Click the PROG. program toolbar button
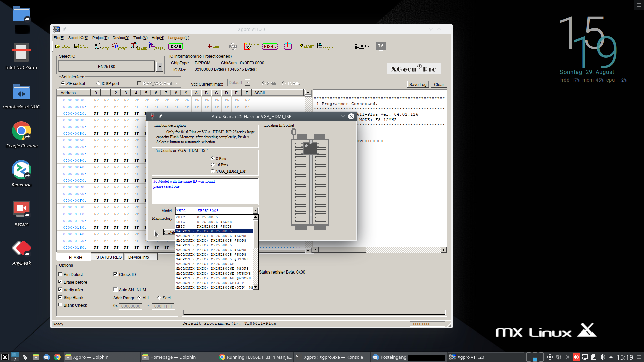 pos(270,47)
